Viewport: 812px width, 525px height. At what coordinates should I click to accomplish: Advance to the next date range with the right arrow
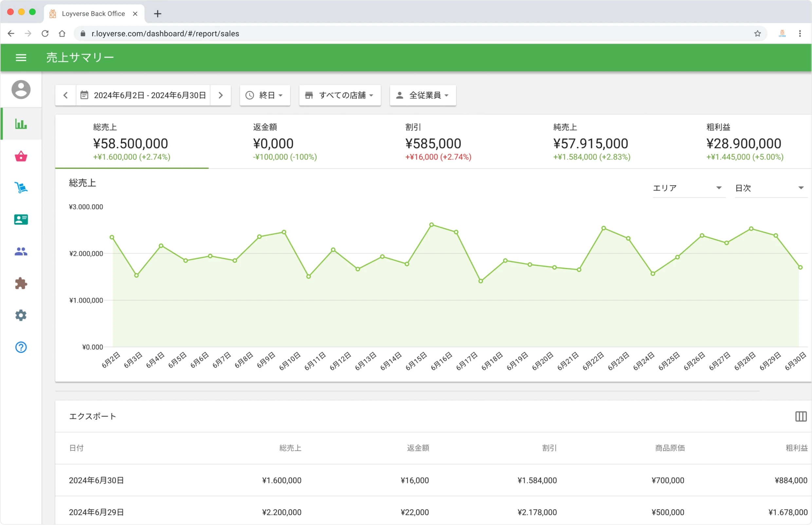(x=220, y=95)
